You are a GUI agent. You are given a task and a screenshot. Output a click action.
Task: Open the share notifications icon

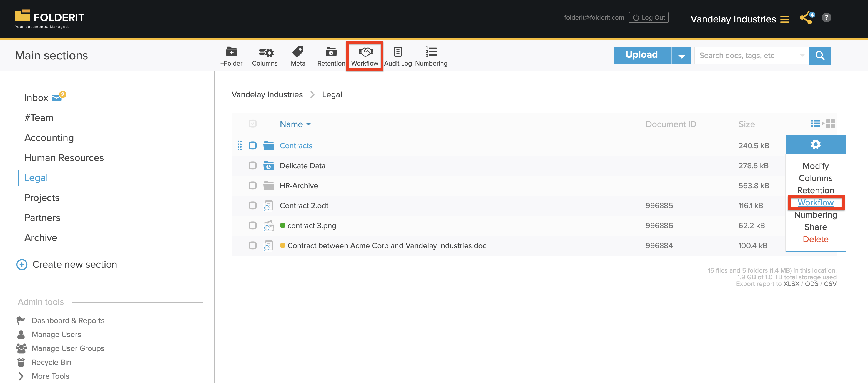coord(807,18)
